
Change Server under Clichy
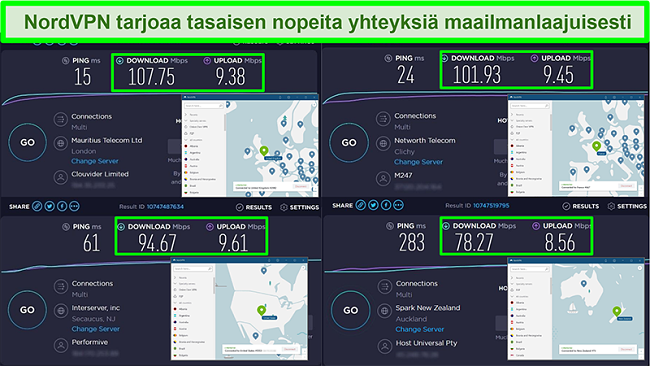pyautogui.click(x=418, y=162)
